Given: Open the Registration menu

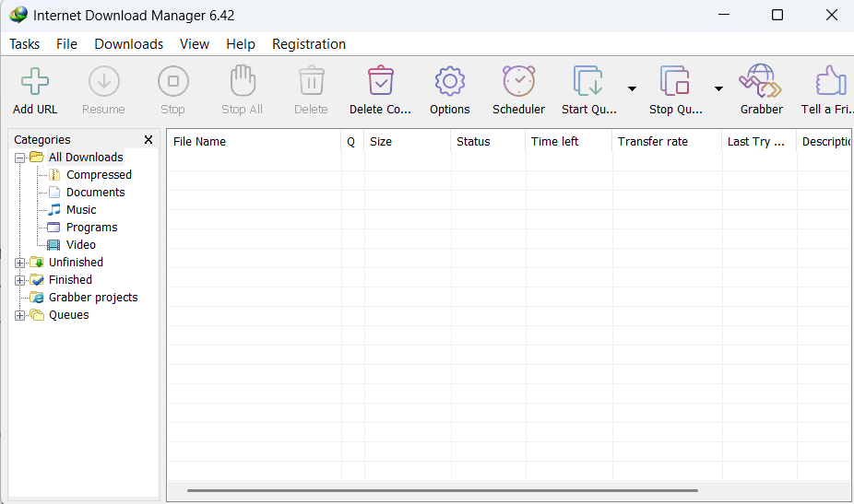Looking at the screenshot, I should pyautogui.click(x=309, y=44).
